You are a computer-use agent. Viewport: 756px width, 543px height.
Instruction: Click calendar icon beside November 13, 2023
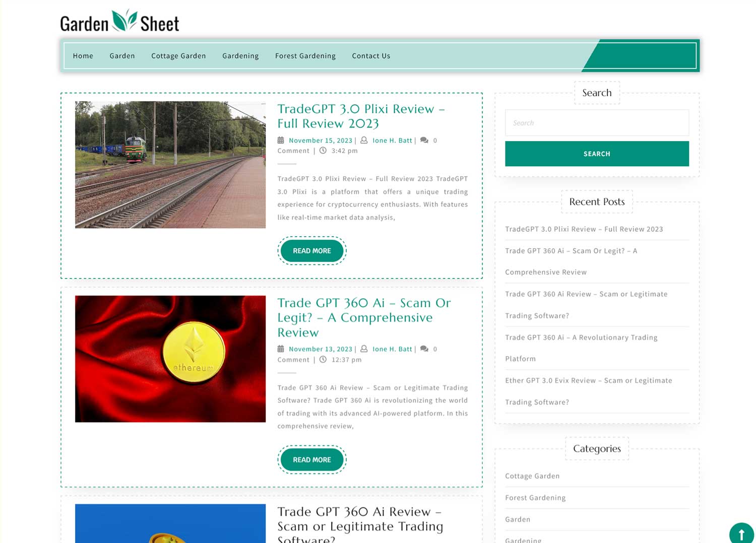[x=281, y=349]
